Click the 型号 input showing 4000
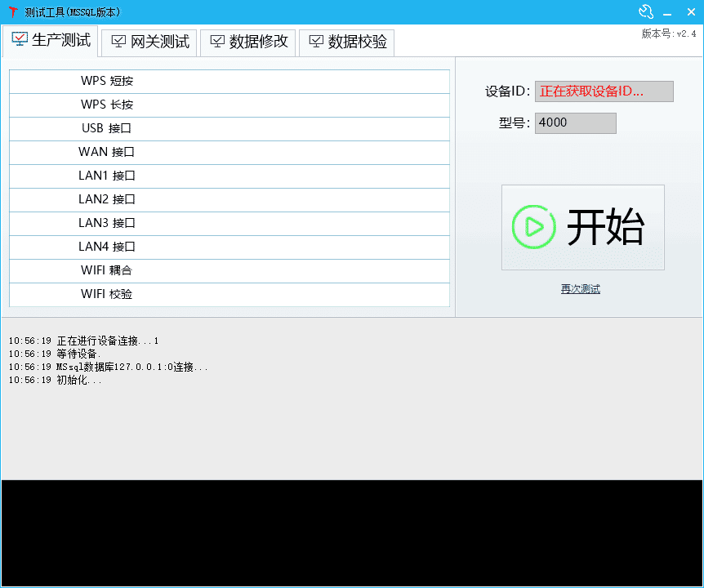 (x=575, y=122)
